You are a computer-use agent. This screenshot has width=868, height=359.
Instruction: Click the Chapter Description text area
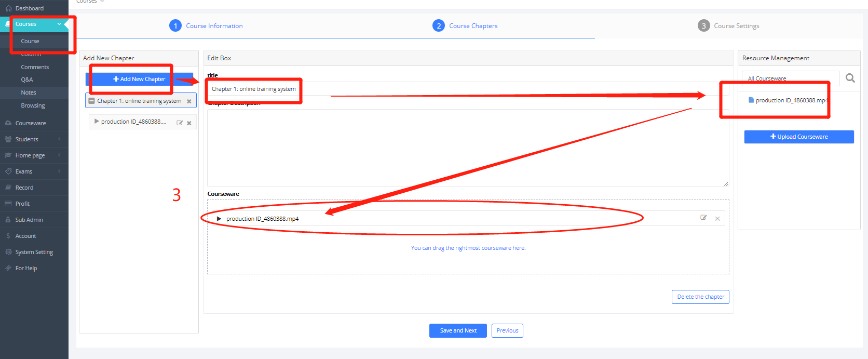pyautogui.click(x=468, y=148)
